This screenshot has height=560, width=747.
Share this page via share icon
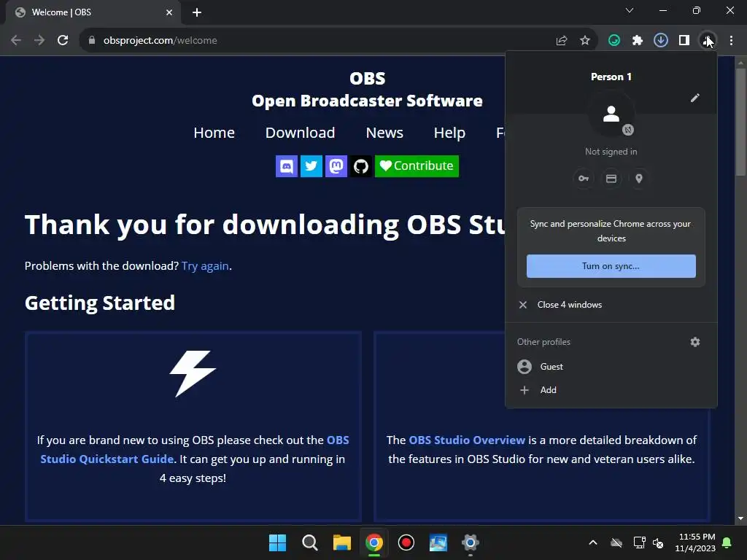click(562, 41)
